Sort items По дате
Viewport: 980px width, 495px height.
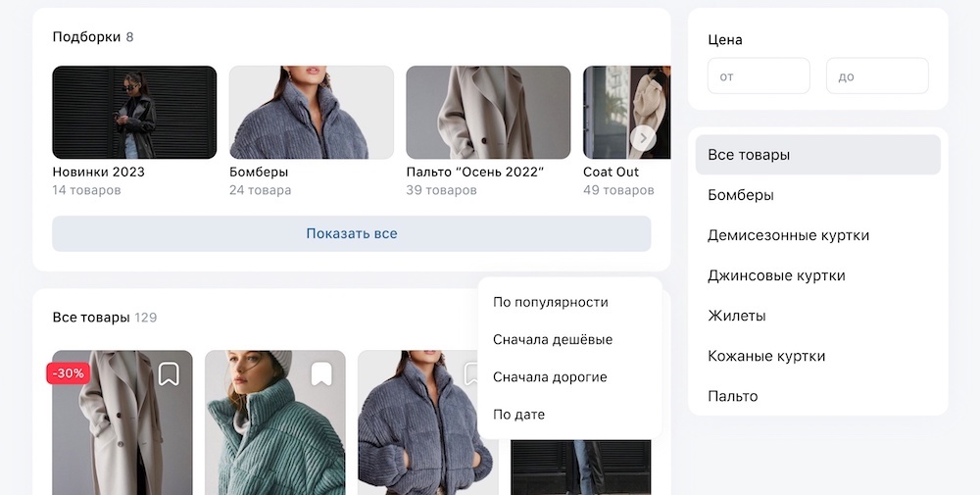[x=519, y=415]
